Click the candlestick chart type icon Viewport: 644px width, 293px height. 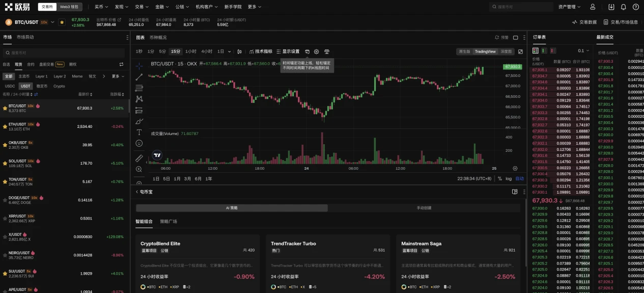pyautogui.click(x=240, y=51)
